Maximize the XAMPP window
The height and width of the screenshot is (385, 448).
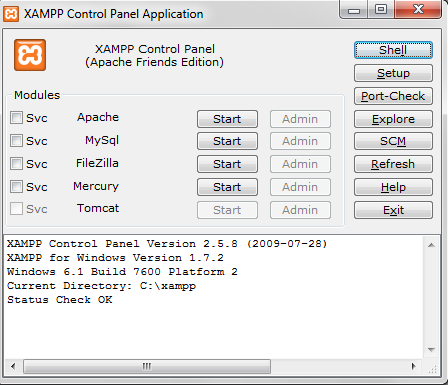[381, 10]
